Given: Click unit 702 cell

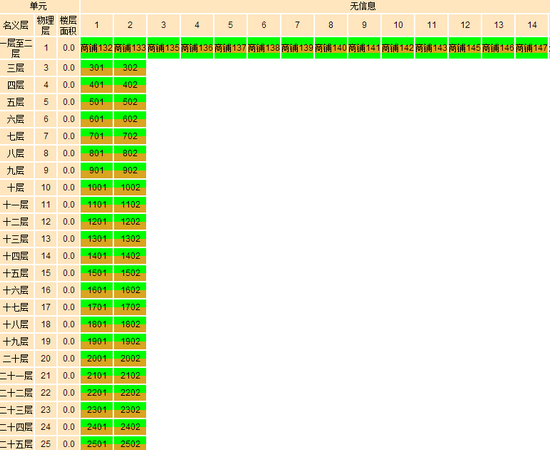Looking at the screenshot, I should (x=130, y=136).
